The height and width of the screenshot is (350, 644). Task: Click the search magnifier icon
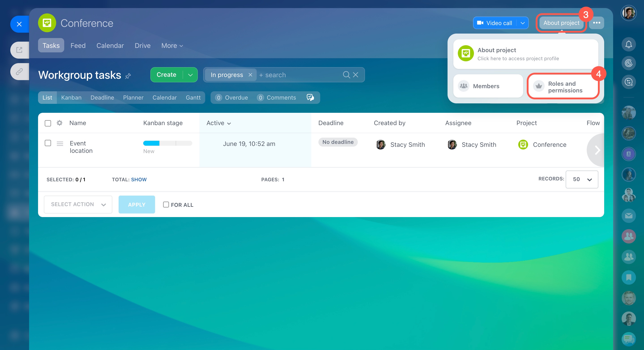click(346, 75)
